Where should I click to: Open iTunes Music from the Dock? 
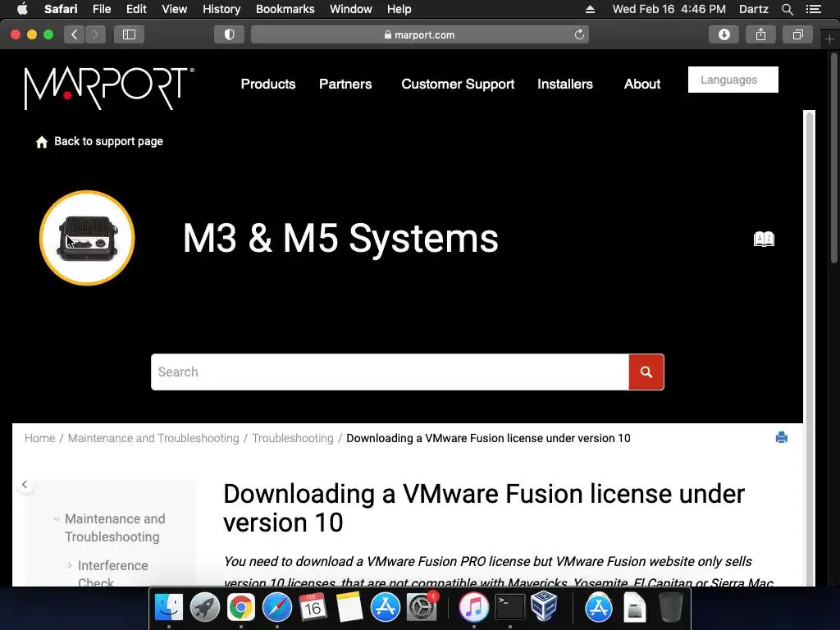pos(473,608)
